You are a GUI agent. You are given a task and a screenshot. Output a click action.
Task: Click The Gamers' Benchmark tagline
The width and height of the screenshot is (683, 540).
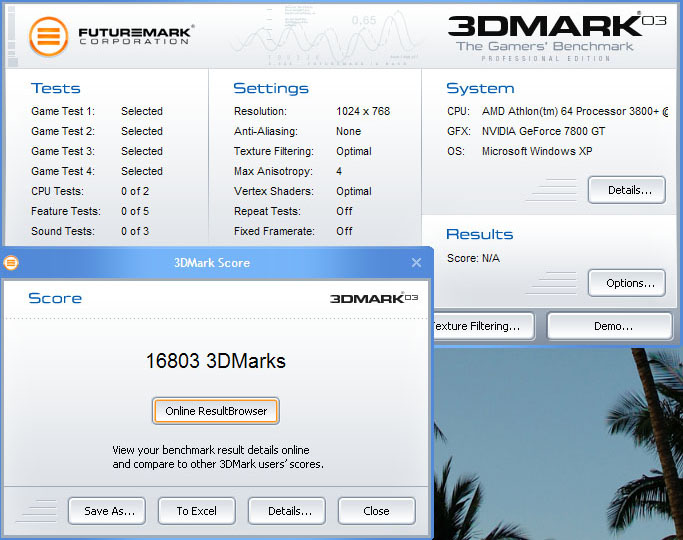[x=544, y=46]
